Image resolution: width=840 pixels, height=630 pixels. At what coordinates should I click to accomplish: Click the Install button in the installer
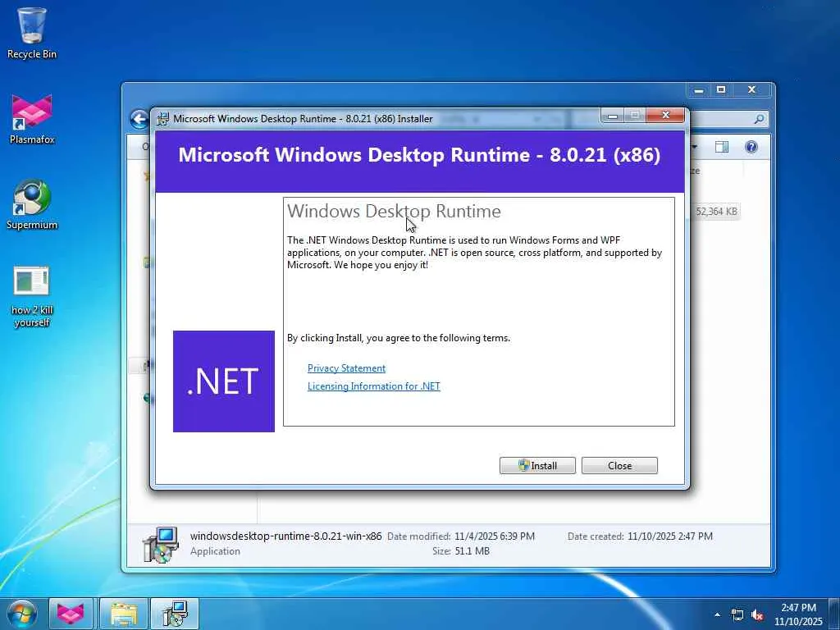pos(537,466)
